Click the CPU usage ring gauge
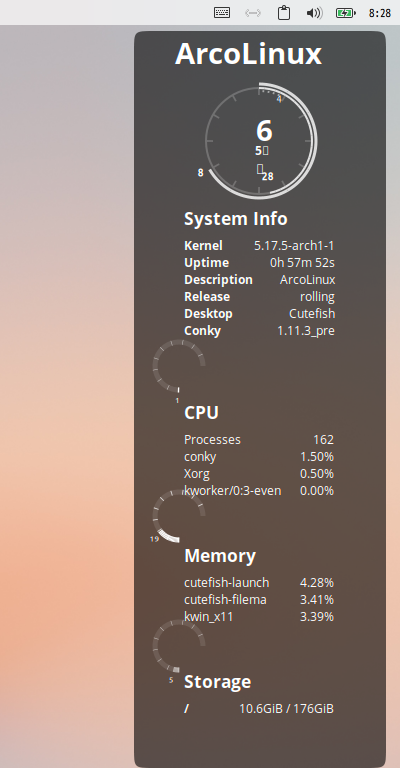 click(x=179, y=366)
